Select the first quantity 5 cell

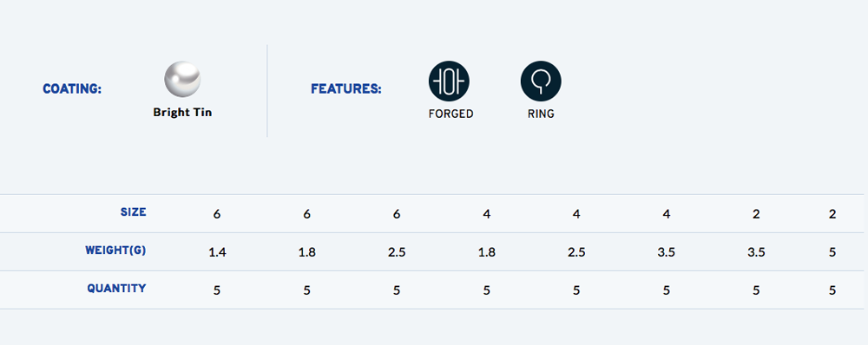coord(217,290)
